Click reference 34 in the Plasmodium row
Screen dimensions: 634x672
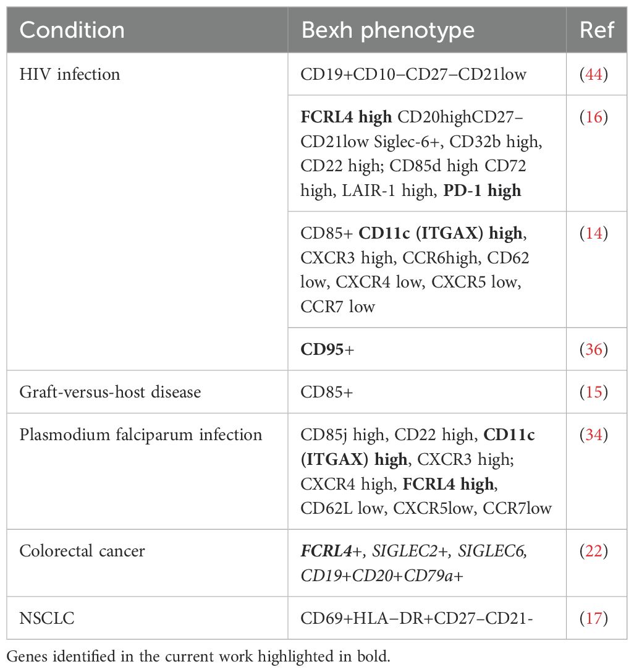596,435
